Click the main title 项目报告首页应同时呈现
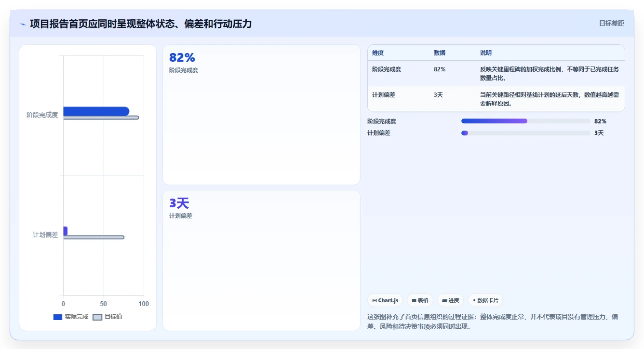 coord(141,24)
